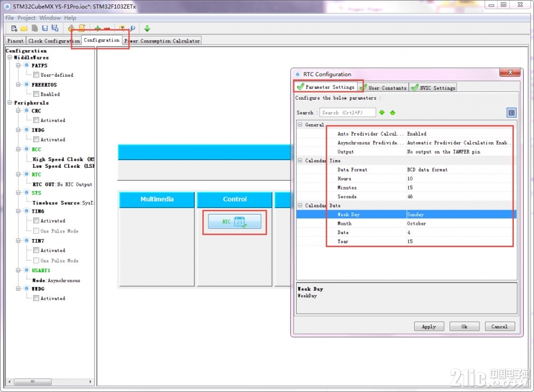Image resolution: width=534 pixels, height=392 pixels.
Task: Click the Save Project As icon
Action: coord(55,28)
